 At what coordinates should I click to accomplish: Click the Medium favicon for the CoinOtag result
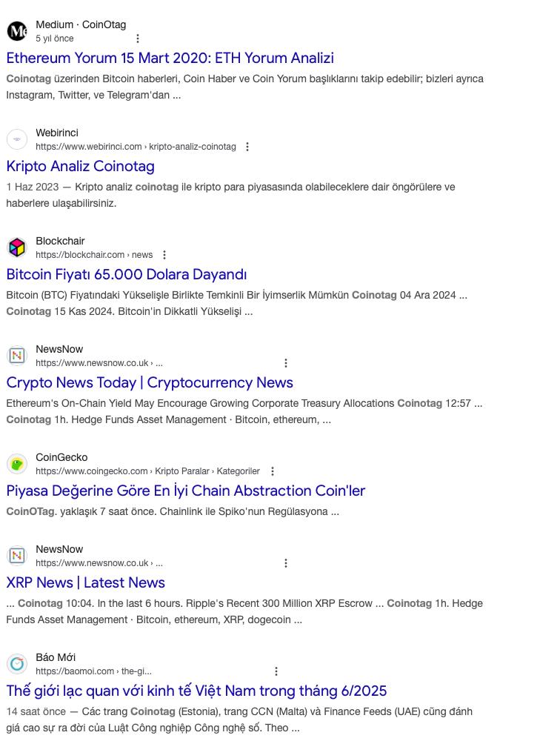(x=17, y=31)
